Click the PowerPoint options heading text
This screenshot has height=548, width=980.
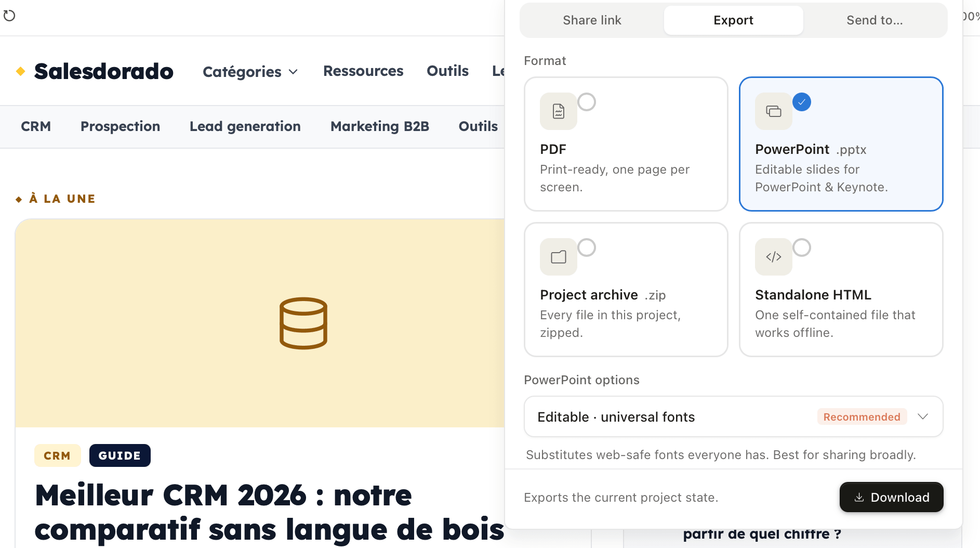point(581,380)
